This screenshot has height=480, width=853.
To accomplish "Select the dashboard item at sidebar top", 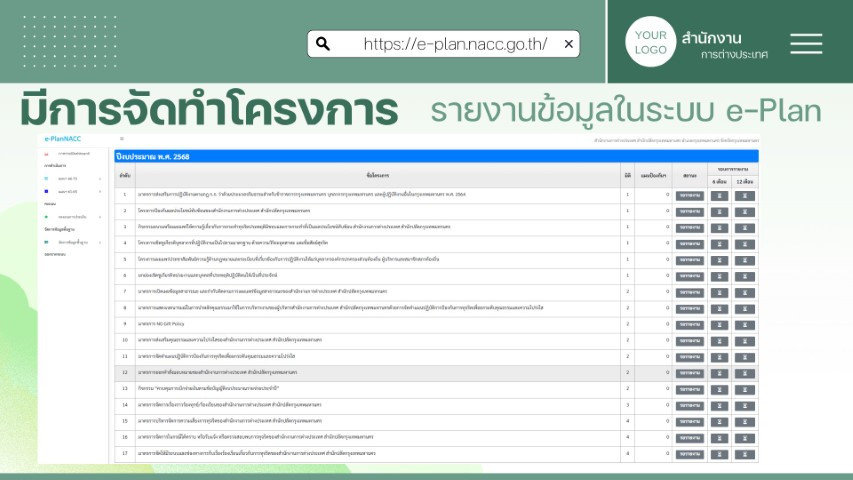I will click(x=73, y=154).
